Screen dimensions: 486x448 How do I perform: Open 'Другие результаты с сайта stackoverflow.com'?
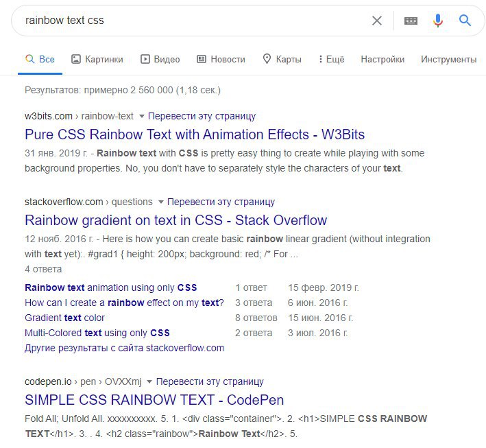[124, 348]
